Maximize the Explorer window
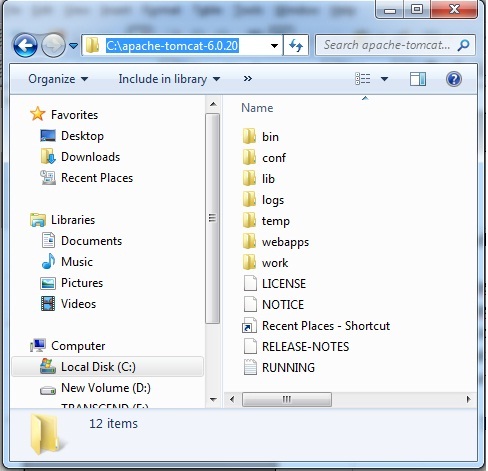Image resolution: width=488 pixels, height=471 pixels. 417,10
